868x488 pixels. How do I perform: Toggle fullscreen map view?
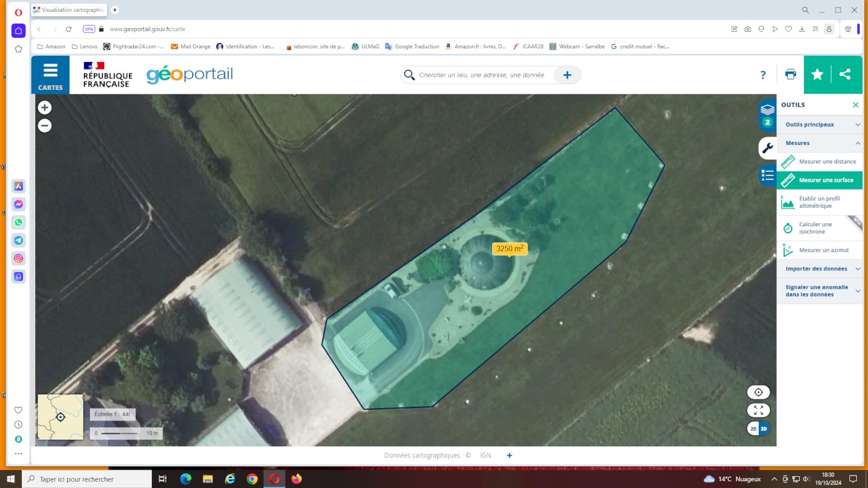click(758, 410)
